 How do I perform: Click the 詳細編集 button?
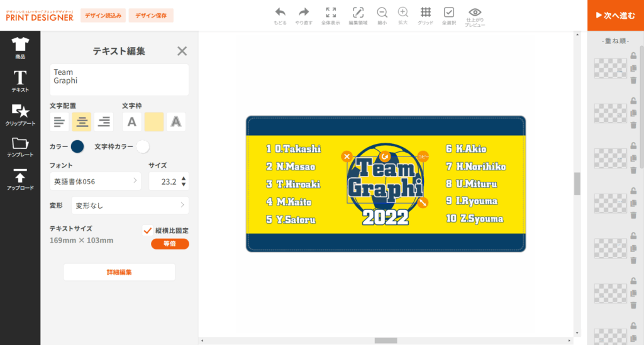[x=119, y=272]
